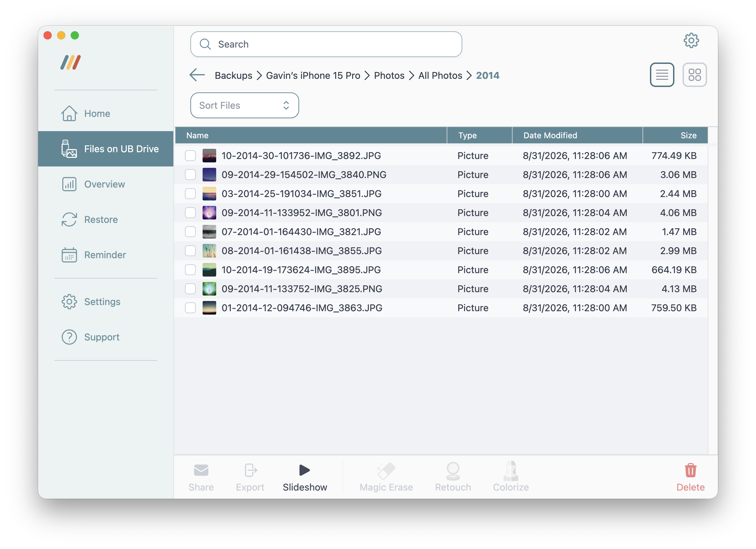Check the box for IMG_3825.PNG
The image size is (756, 549).
[x=190, y=289]
